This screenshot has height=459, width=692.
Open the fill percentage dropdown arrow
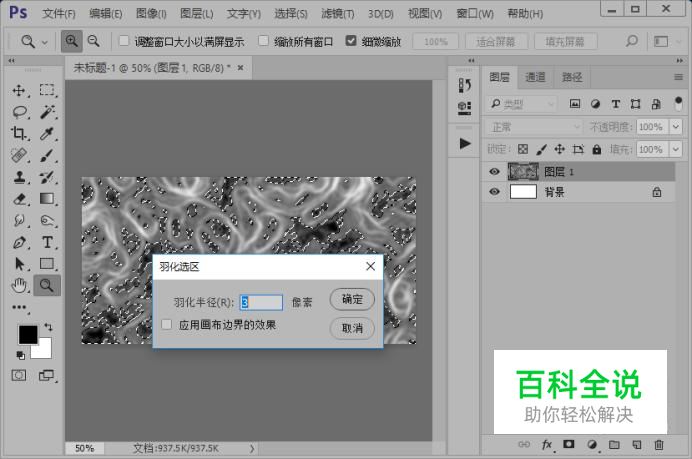pyautogui.click(x=676, y=149)
